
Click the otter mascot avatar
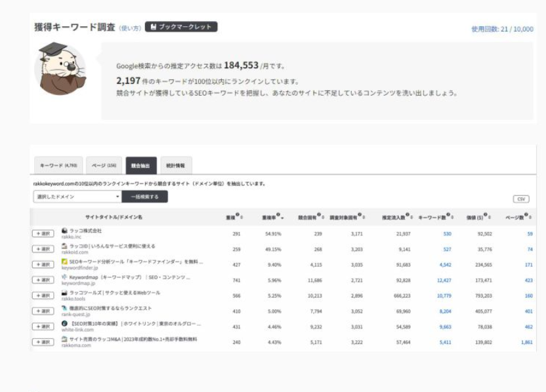[61, 69]
